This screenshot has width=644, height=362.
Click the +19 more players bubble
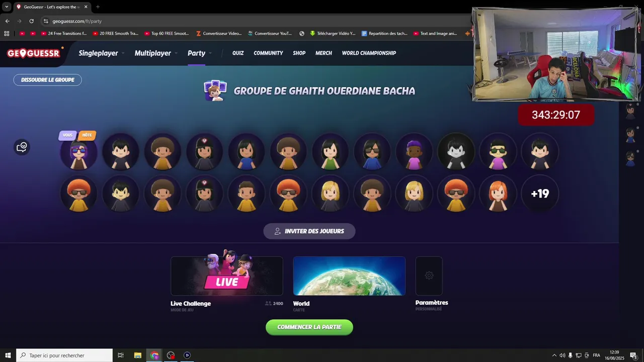tap(540, 194)
